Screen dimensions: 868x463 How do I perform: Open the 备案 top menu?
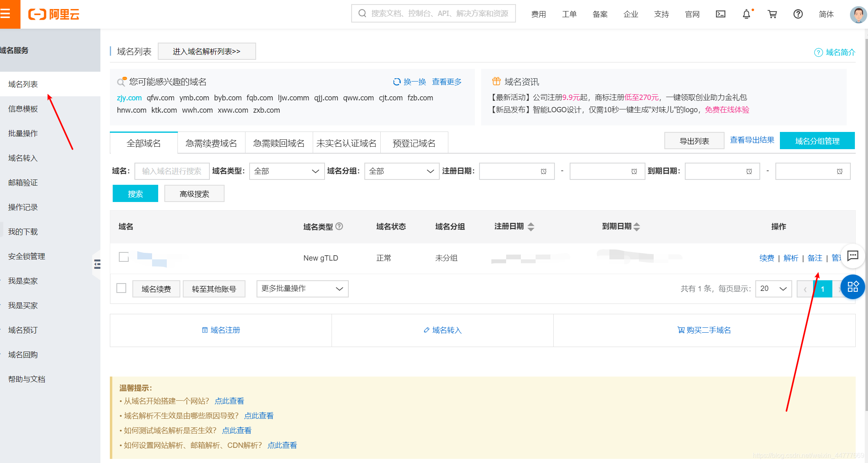click(x=600, y=14)
